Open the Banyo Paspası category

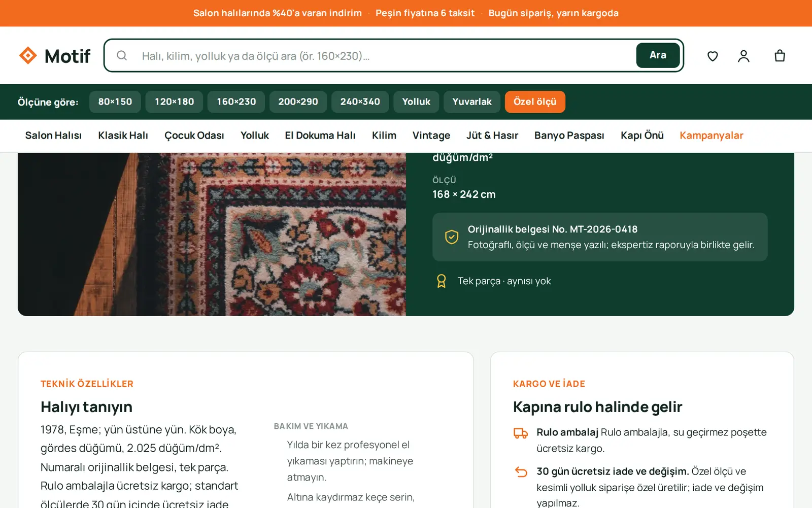pos(569,136)
